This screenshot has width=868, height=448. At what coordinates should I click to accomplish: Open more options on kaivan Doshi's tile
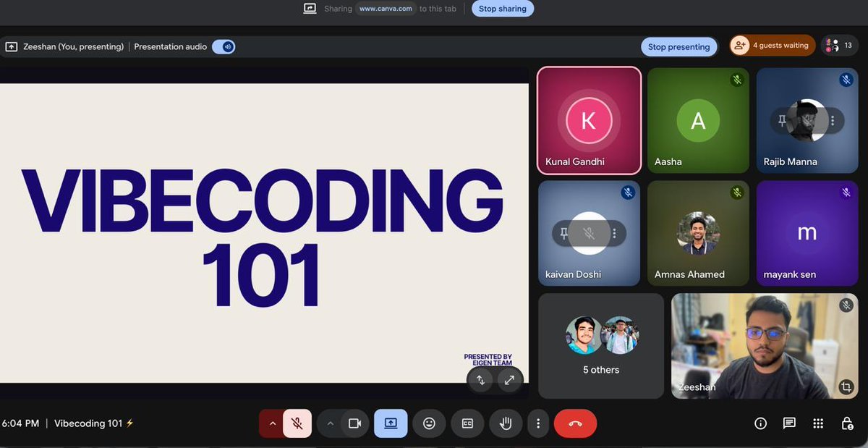tap(614, 233)
